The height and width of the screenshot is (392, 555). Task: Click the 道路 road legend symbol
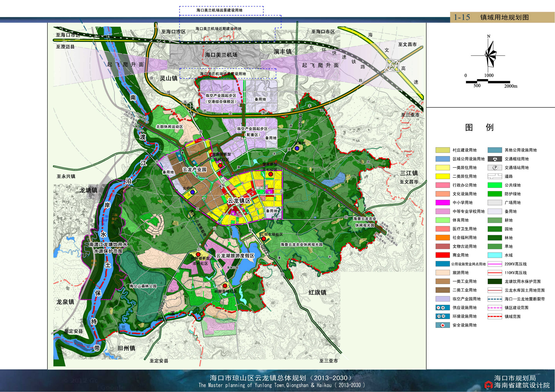tap(495, 176)
